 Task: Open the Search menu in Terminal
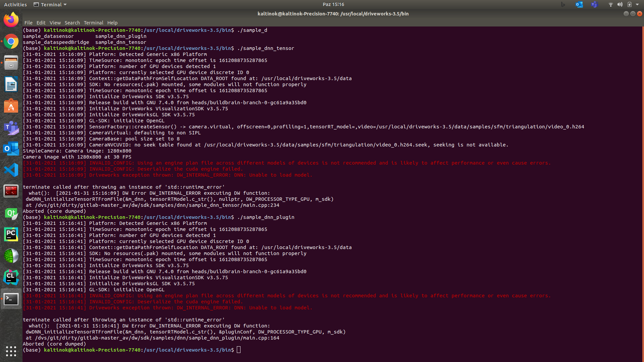[x=72, y=23]
